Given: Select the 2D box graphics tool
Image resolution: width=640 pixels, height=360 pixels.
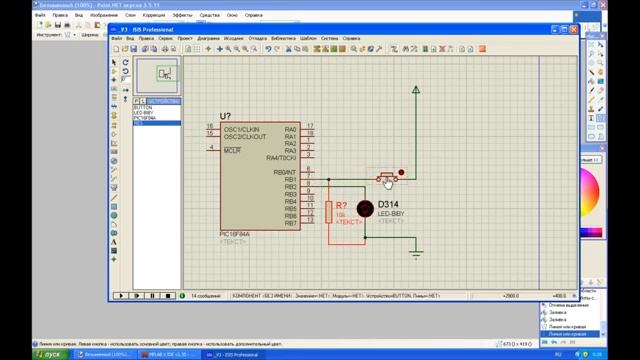Looking at the screenshot, I should point(114,207).
